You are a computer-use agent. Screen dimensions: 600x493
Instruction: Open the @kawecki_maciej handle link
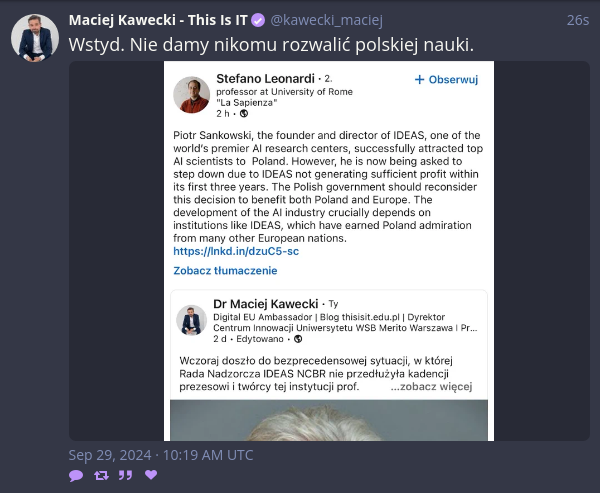pyautogui.click(x=326, y=20)
